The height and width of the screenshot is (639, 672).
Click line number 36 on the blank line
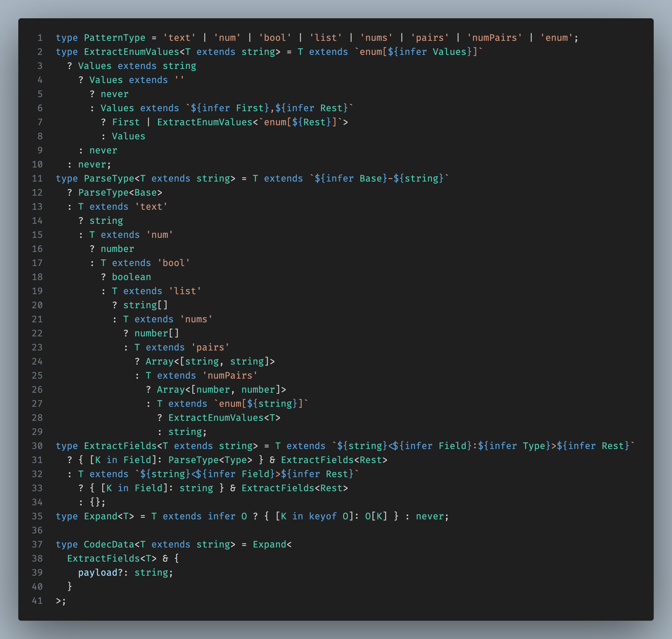tap(37, 530)
